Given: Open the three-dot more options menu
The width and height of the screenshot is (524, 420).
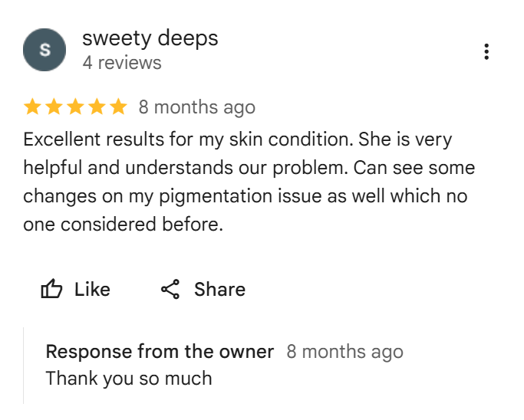Looking at the screenshot, I should (486, 52).
